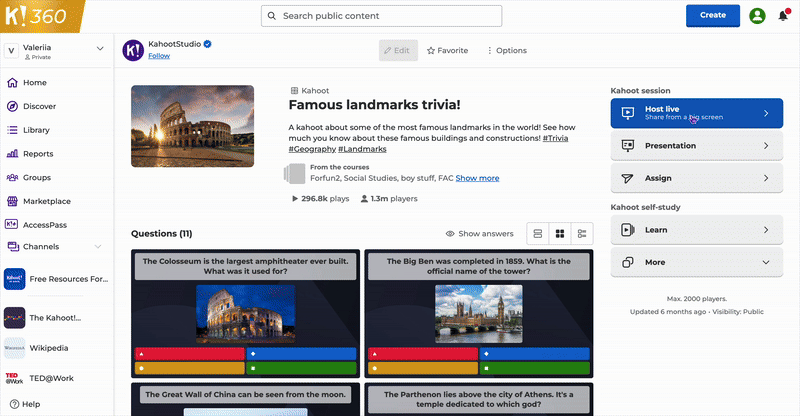Switch to grid view of questions
The height and width of the screenshot is (416, 800).
[559, 234]
